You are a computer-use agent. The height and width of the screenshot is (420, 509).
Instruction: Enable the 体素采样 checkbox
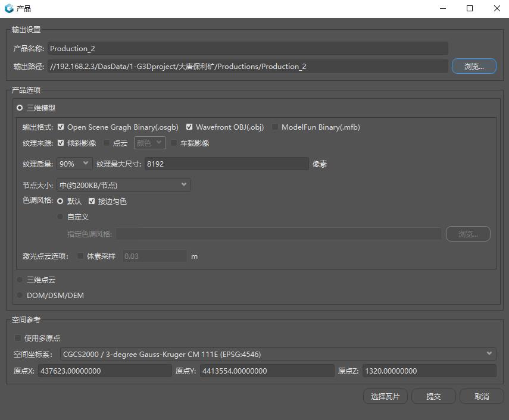[x=80, y=256]
